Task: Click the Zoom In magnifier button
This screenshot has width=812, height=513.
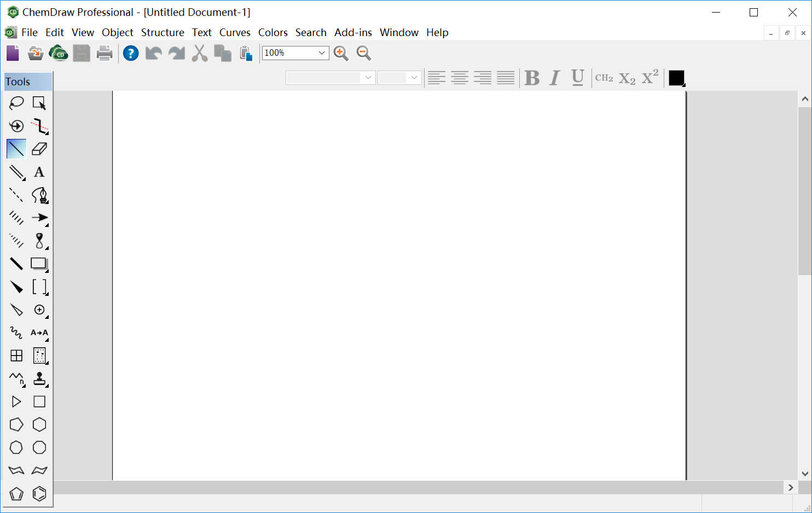Action: coord(341,53)
